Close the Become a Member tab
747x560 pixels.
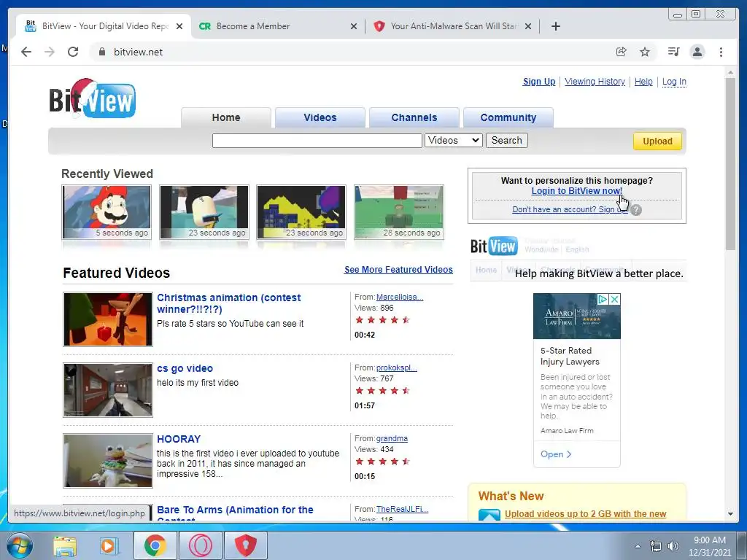(x=354, y=26)
